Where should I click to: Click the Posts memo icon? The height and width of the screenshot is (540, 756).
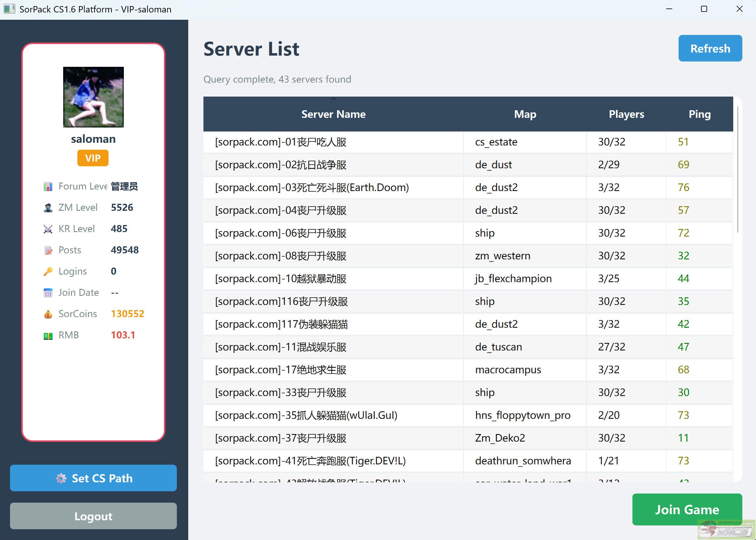pyautogui.click(x=48, y=250)
